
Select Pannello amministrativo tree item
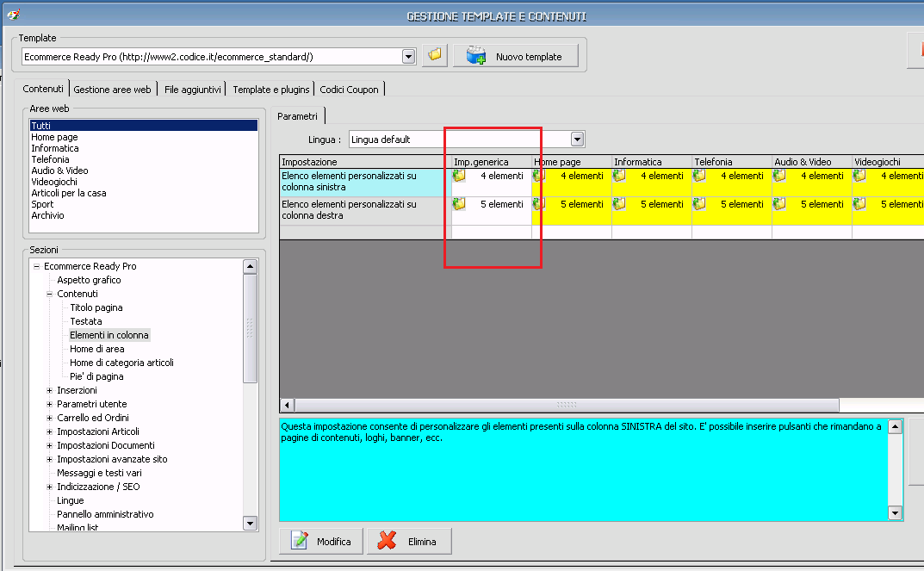tap(105, 514)
